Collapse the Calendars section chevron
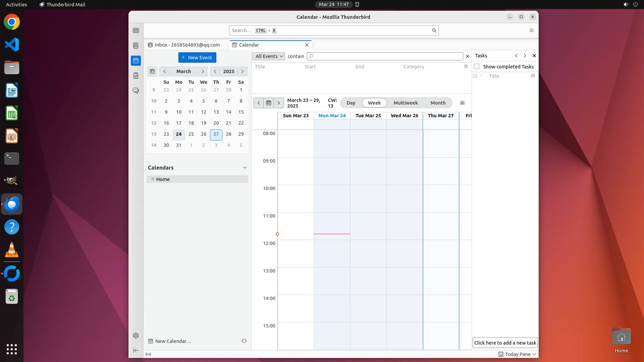 pos(245,168)
